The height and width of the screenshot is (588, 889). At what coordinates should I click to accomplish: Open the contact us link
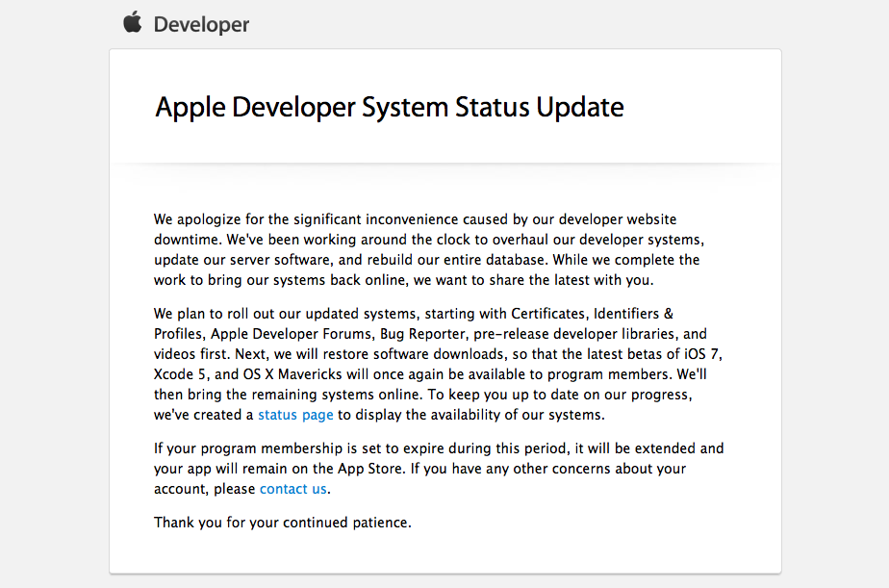(293, 488)
